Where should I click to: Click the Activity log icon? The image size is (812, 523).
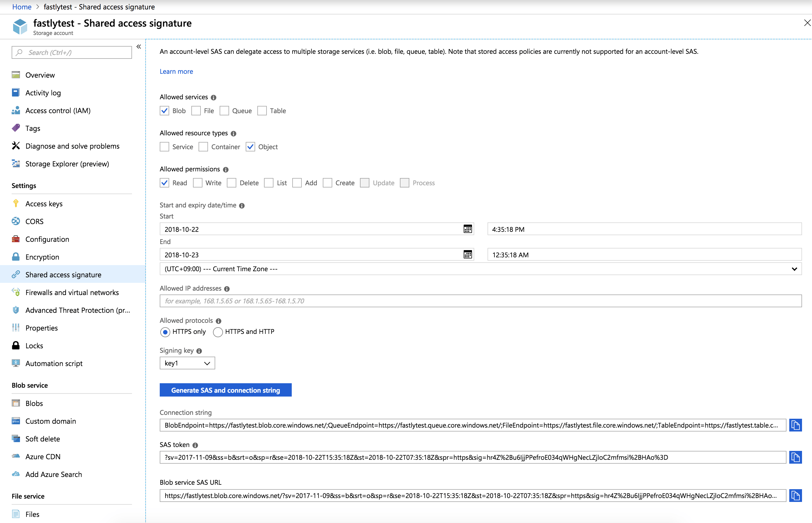(x=16, y=92)
